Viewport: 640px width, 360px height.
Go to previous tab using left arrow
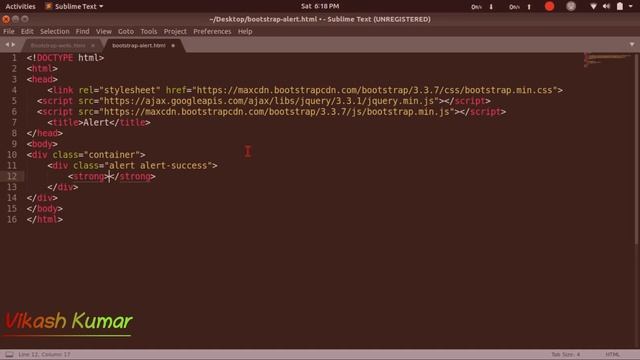[x=7, y=44]
